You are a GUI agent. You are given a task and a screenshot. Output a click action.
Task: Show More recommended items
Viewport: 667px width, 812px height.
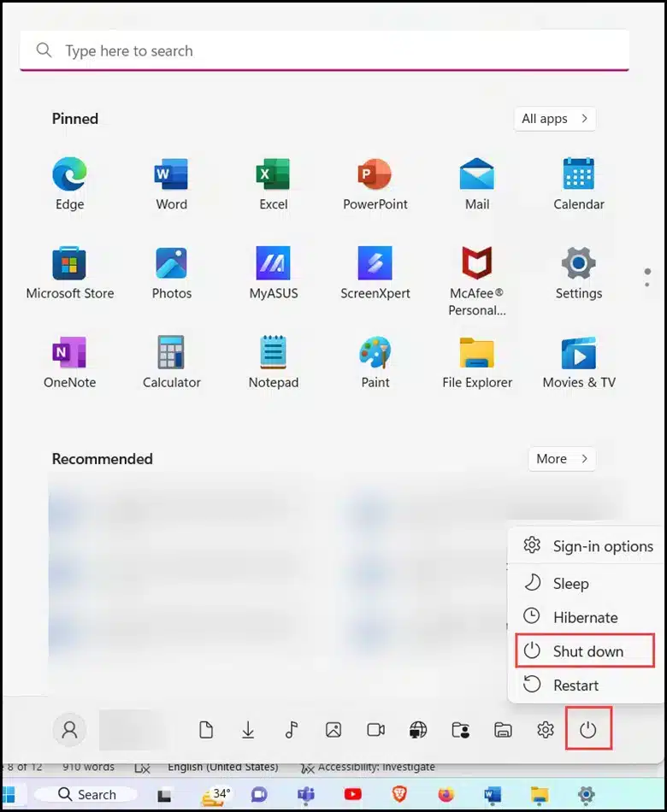pos(562,459)
